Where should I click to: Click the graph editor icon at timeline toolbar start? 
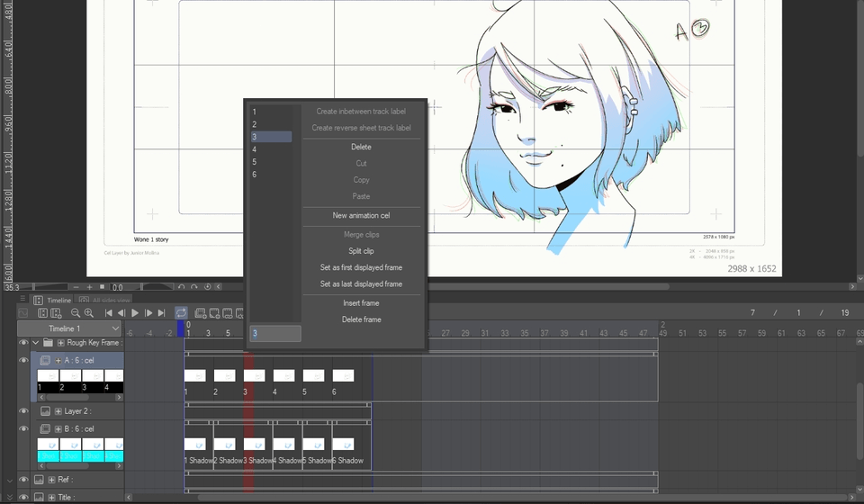click(x=23, y=313)
